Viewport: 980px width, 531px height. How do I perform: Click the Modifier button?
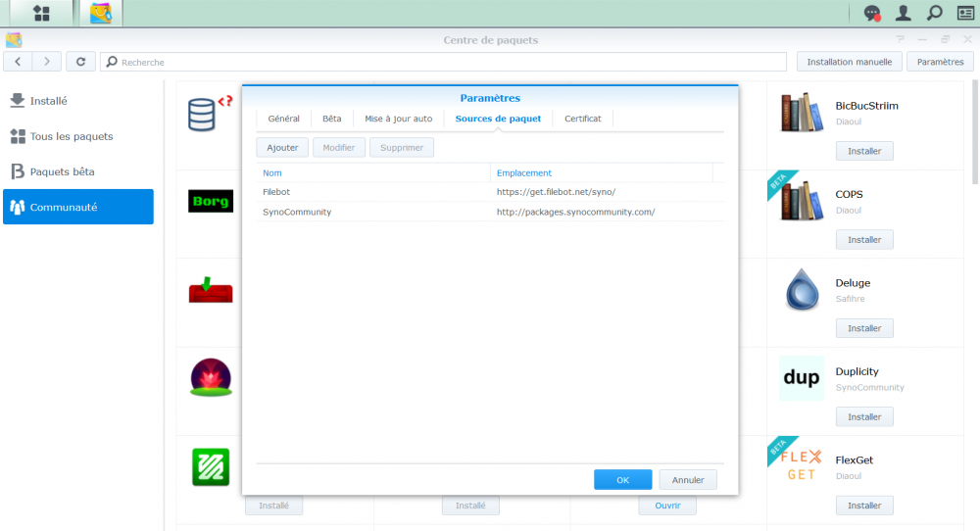click(x=339, y=147)
